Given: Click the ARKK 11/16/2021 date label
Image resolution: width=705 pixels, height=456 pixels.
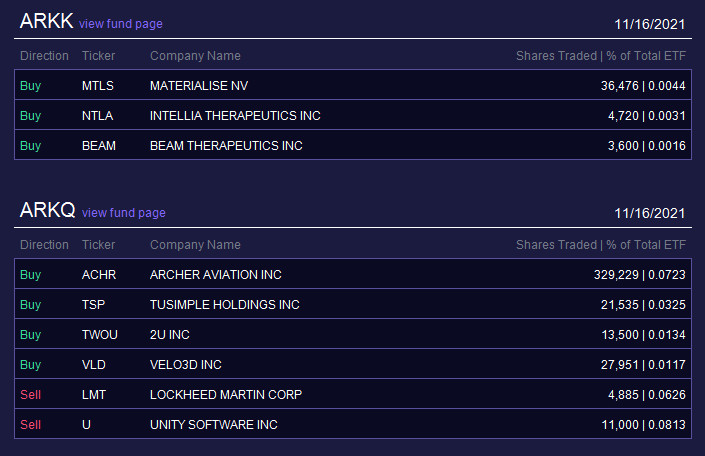Looking at the screenshot, I should point(650,24).
